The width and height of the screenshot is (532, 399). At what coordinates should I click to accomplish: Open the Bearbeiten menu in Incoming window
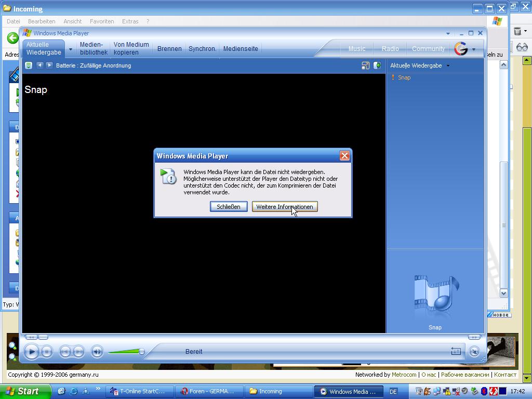pos(42,21)
